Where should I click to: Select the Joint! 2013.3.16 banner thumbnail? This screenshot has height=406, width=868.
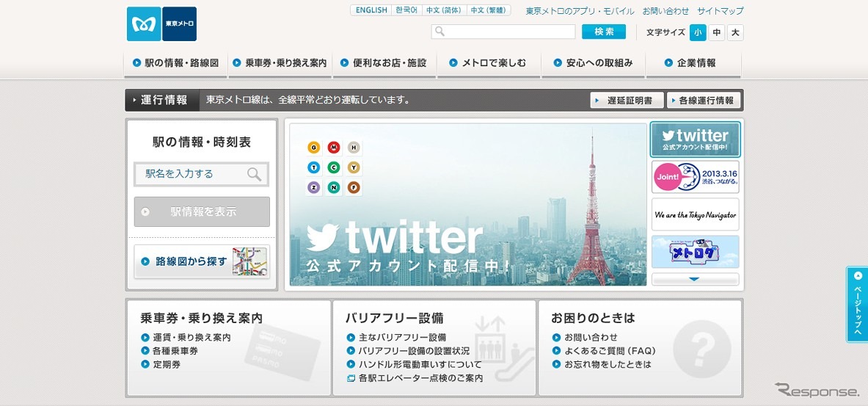(x=696, y=177)
